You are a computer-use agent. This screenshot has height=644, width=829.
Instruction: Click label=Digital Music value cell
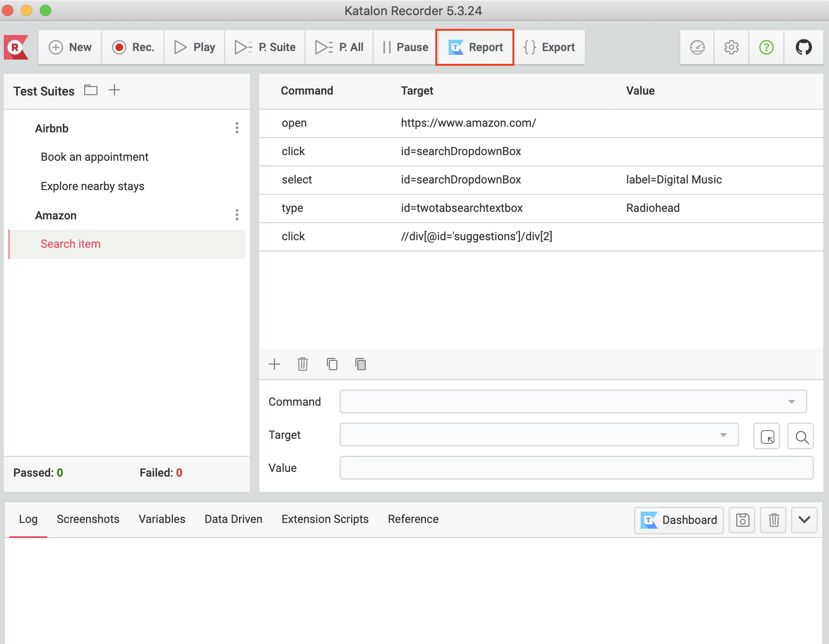(x=674, y=180)
